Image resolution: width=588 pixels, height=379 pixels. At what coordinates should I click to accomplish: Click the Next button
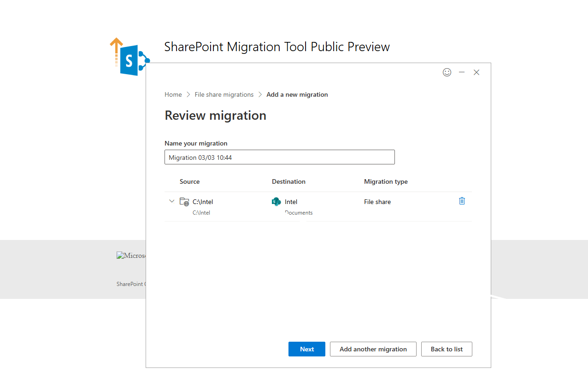point(307,349)
